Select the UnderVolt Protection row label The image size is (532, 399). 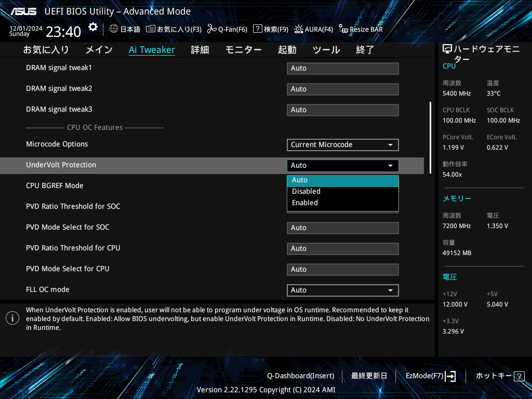(61, 165)
